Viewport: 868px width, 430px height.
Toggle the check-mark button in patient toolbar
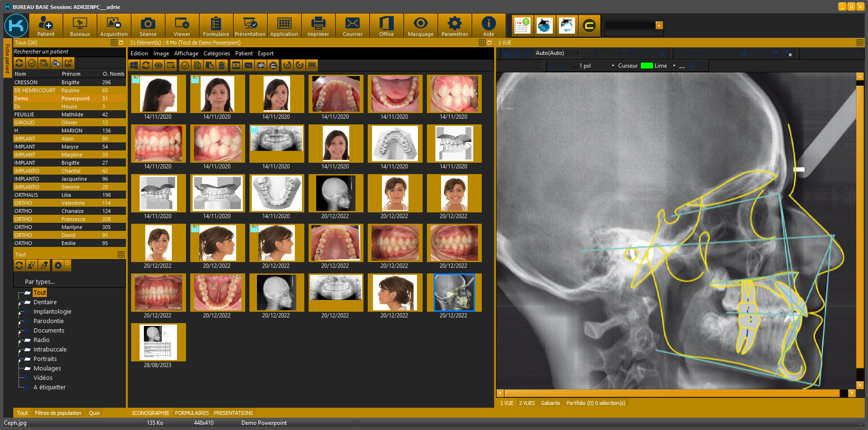click(32, 63)
